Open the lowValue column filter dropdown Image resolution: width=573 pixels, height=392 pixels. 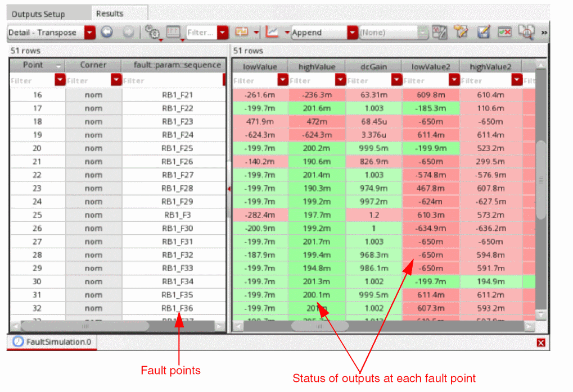tap(282, 80)
